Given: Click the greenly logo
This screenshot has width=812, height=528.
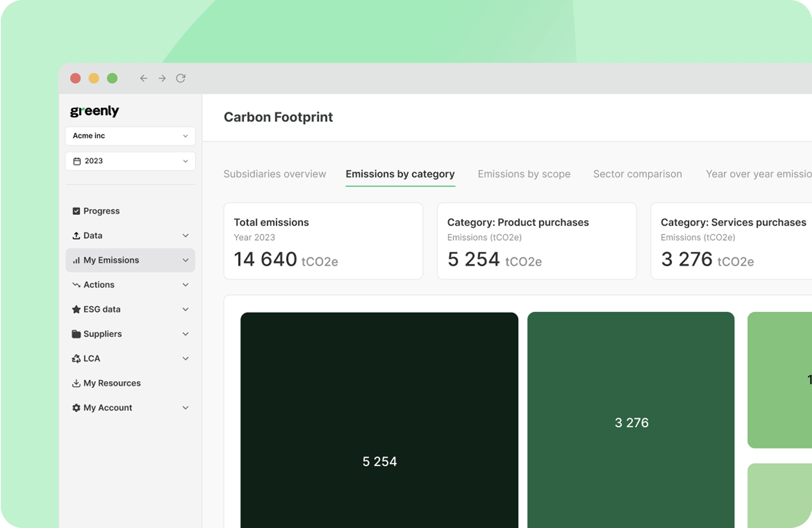Looking at the screenshot, I should pyautogui.click(x=94, y=111).
